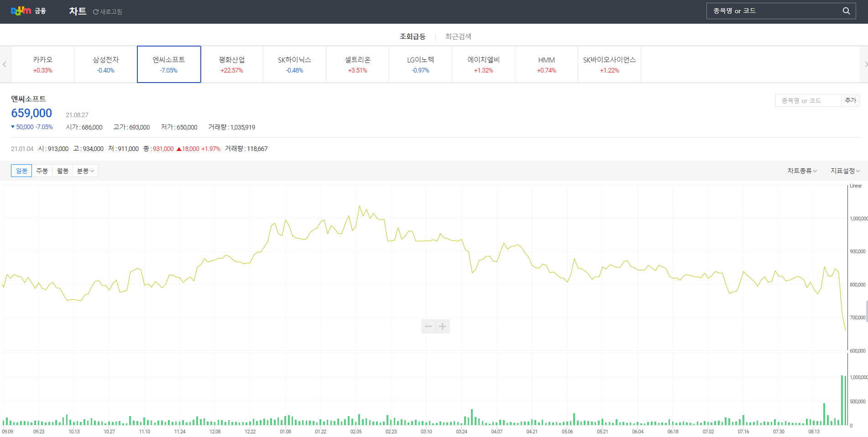
Task: Switch chart to 월봉 monthly candles
Action: 63,171
